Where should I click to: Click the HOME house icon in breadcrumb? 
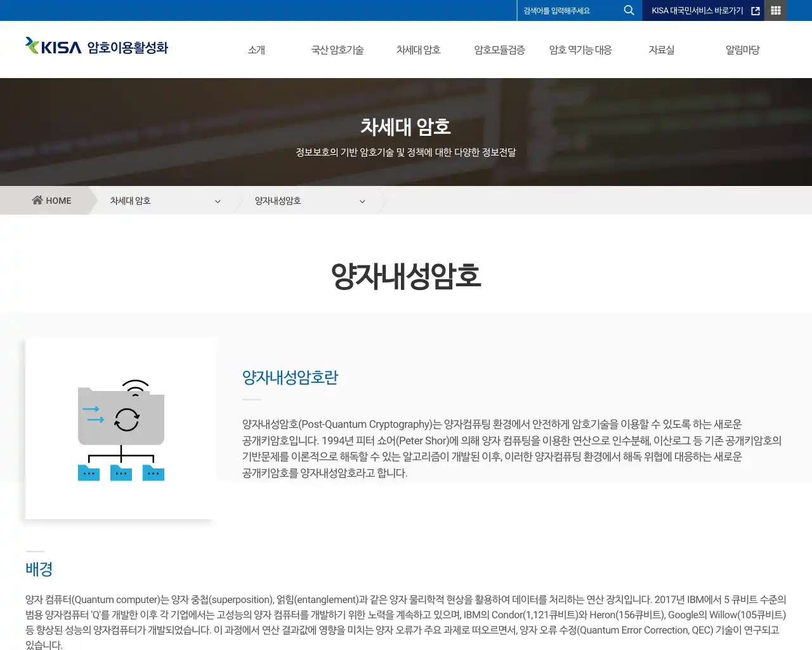point(37,200)
